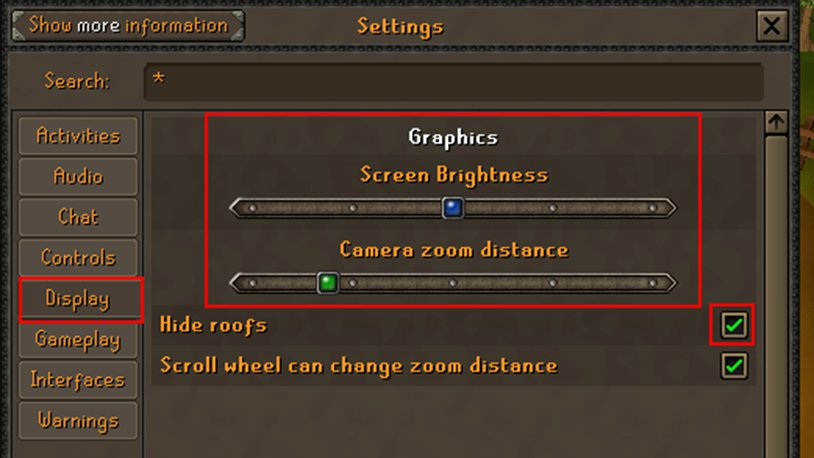
Task: Disable scroll wheel zoom distance checkbox
Action: [x=734, y=366]
